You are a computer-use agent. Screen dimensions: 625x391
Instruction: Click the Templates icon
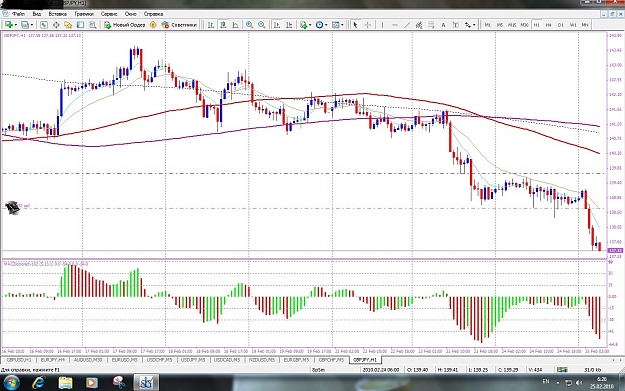[x=336, y=25]
